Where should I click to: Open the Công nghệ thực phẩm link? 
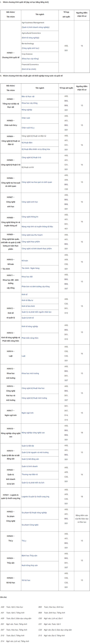31,242
